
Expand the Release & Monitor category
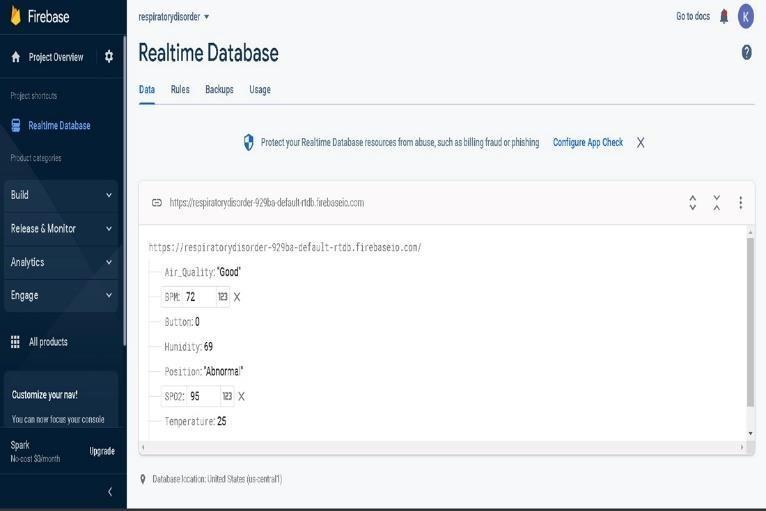tap(61, 228)
